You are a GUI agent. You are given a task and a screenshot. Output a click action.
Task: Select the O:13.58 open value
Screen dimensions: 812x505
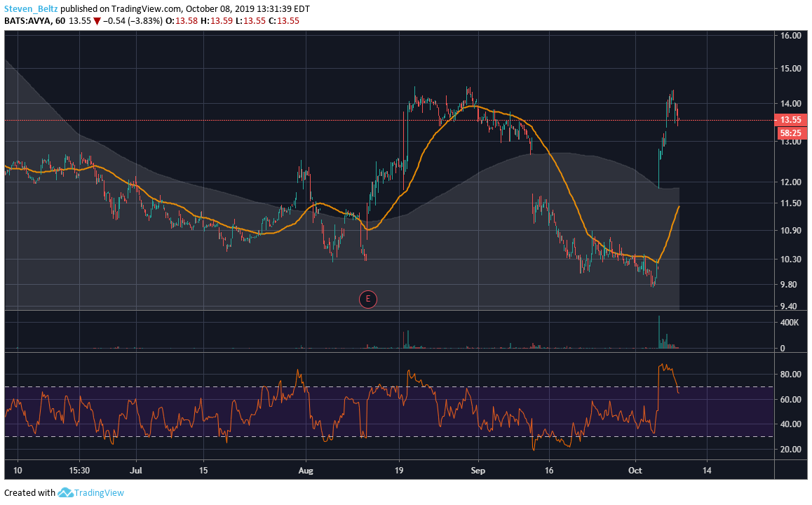click(181, 21)
